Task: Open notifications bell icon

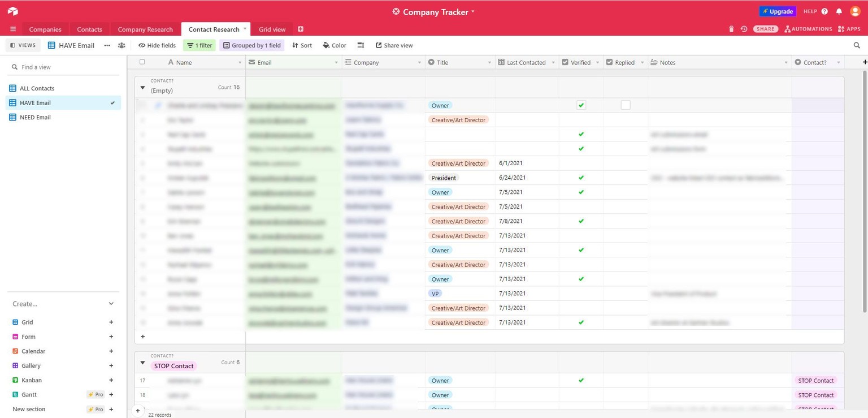Action: pos(839,11)
